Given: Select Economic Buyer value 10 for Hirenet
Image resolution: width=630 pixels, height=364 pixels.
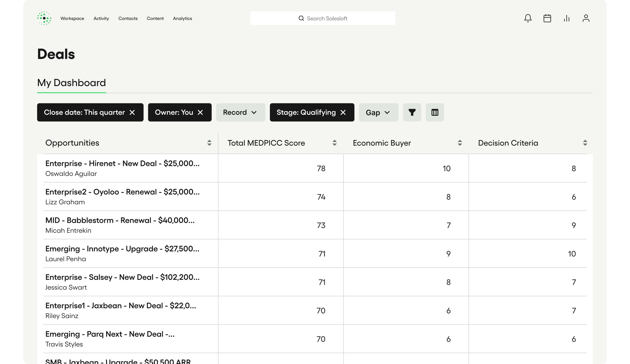Looking at the screenshot, I should pos(446,168).
